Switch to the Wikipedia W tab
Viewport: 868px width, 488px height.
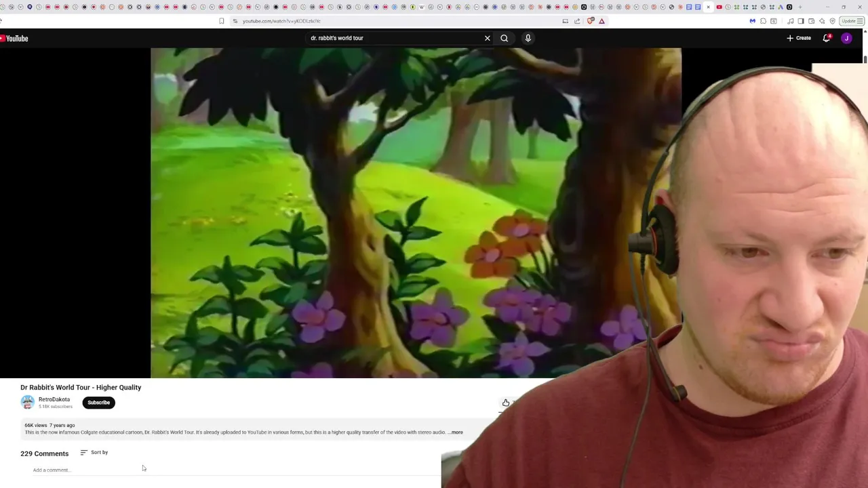point(422,7)
